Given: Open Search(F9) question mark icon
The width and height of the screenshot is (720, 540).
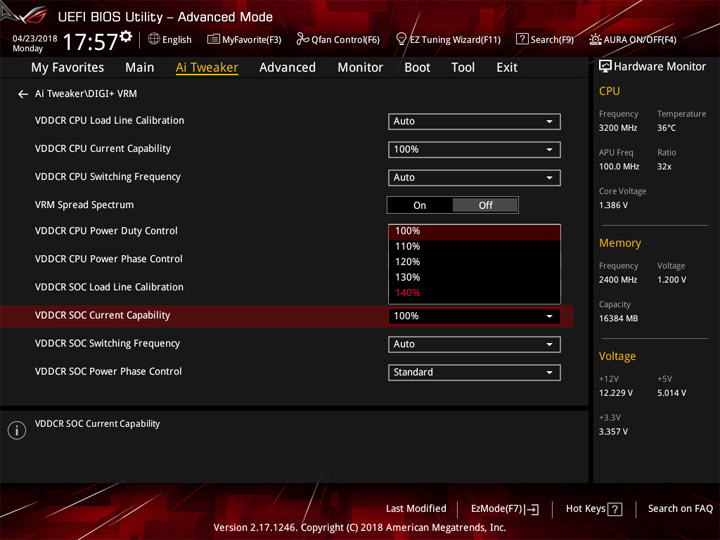Looking at the screenshot, I should [x=522, y=39].
